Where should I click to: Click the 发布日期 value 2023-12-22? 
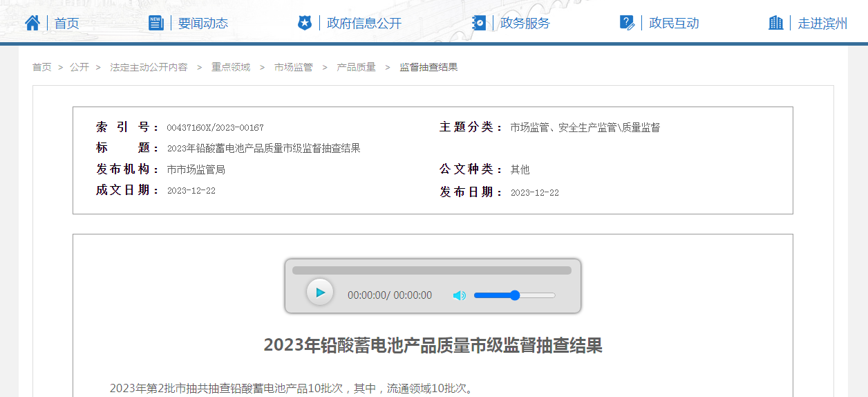point(534,193)
